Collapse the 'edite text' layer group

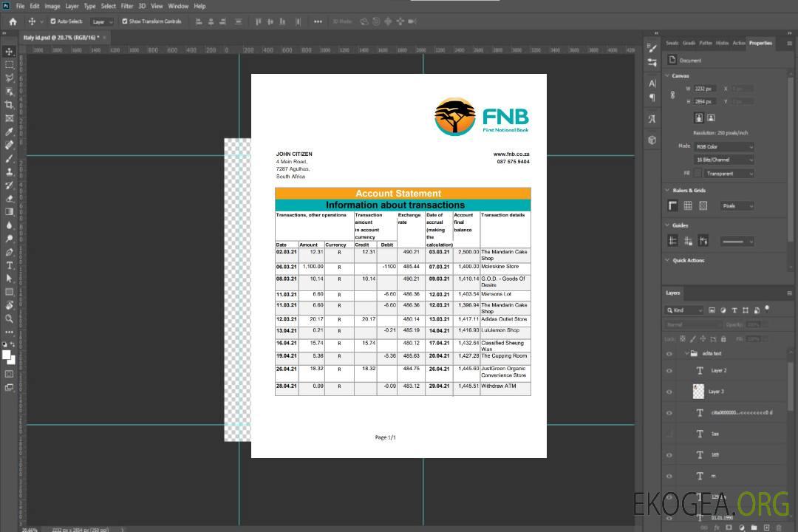point(686,353)
